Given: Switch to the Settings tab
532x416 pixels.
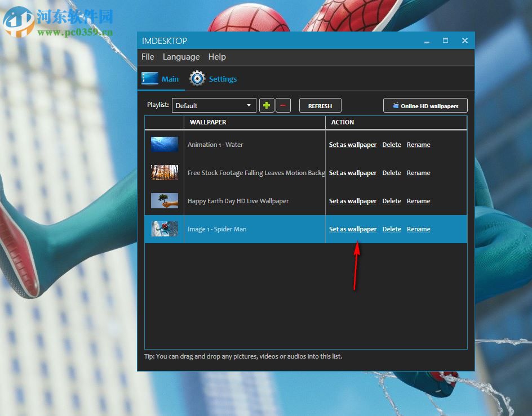Looking at the screenshot, I should click(223, 79).
